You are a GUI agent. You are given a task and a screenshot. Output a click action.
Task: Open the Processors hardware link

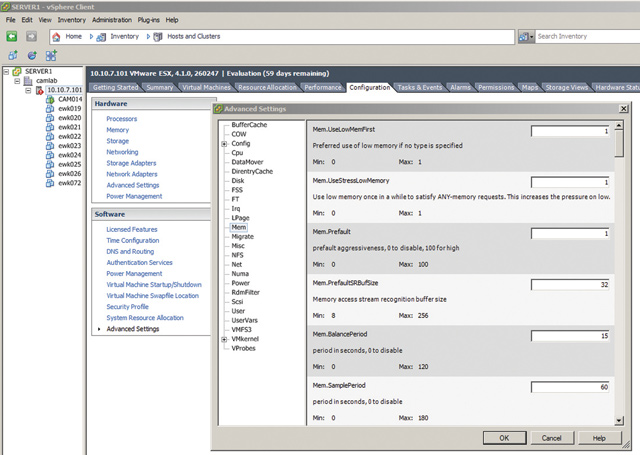(x=122, y=119)
